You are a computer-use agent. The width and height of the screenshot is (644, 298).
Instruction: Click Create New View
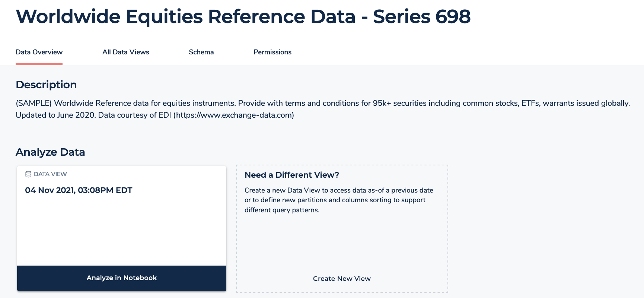click(341, 278)
